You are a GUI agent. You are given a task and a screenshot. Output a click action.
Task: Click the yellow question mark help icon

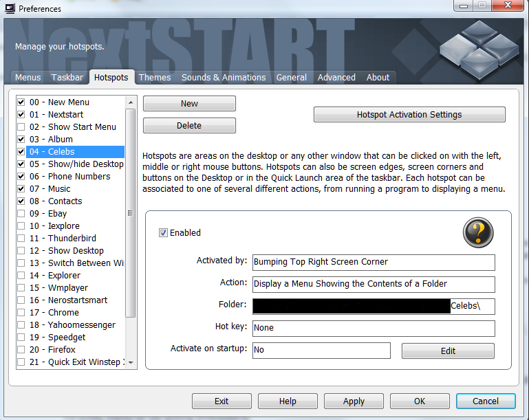pyautogui.click(x=477, y=234)
